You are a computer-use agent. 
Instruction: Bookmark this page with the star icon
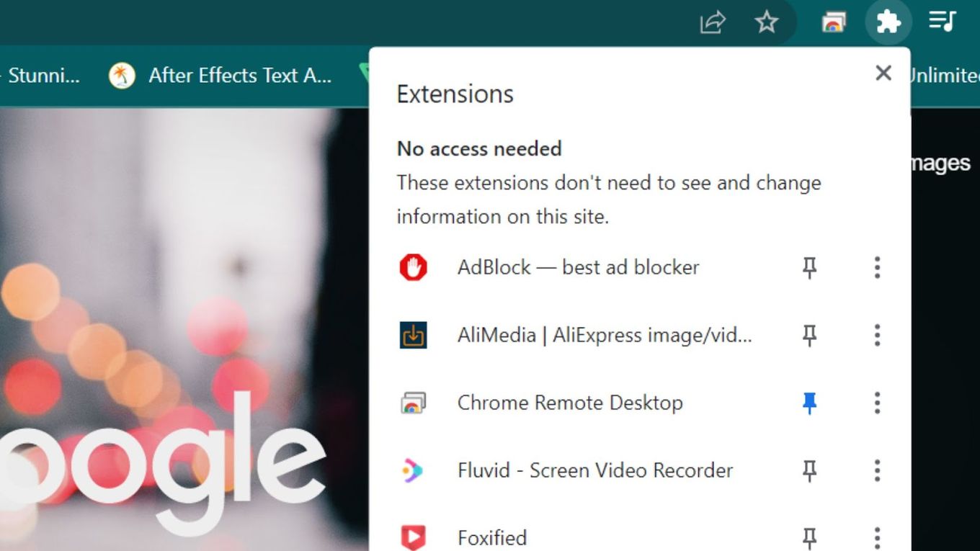(x=766, y=22)
